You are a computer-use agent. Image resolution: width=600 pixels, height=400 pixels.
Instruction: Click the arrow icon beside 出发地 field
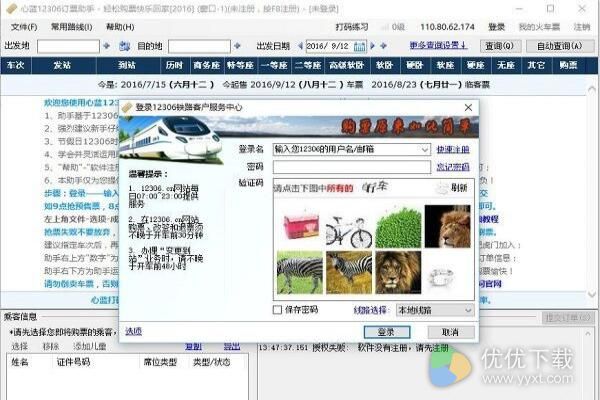click(107, 46)
